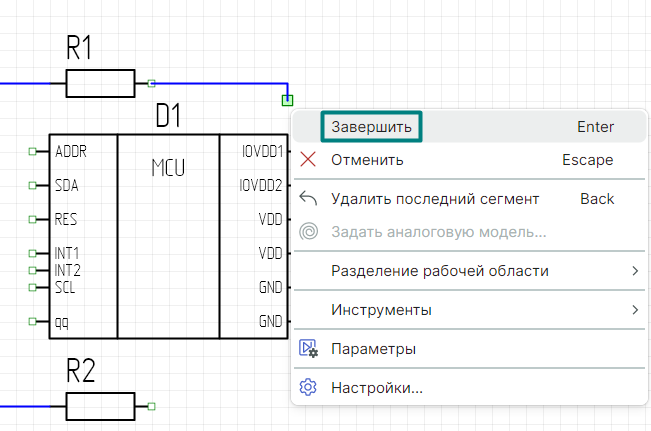The height and width of the screenshot is (431, 651).
Task: Open Параметры menu entry
Action: tap(373, 349)
